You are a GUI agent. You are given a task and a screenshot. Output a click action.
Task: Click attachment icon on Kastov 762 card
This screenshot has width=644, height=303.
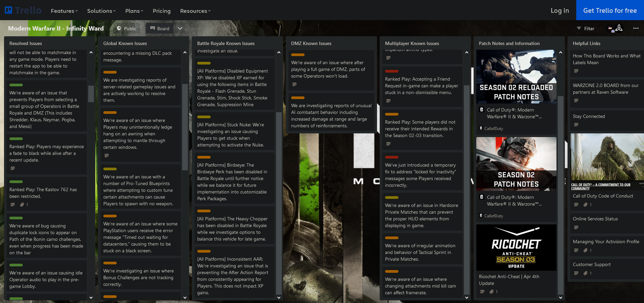pyautogui.click(x=22, y=205)
